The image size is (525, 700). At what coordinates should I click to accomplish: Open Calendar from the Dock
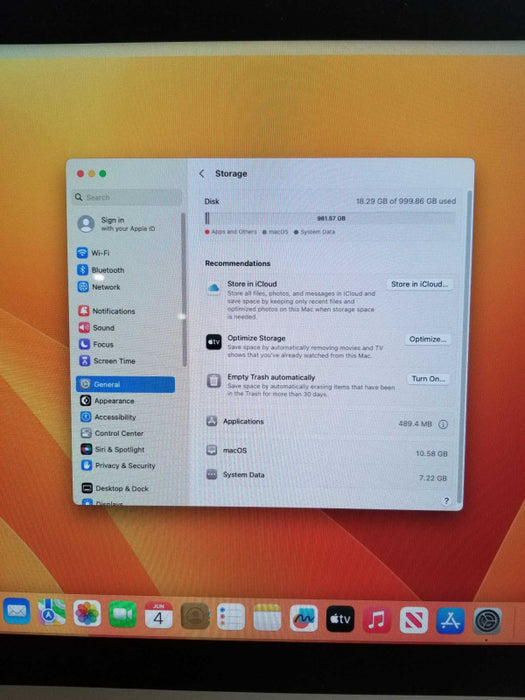158,615
